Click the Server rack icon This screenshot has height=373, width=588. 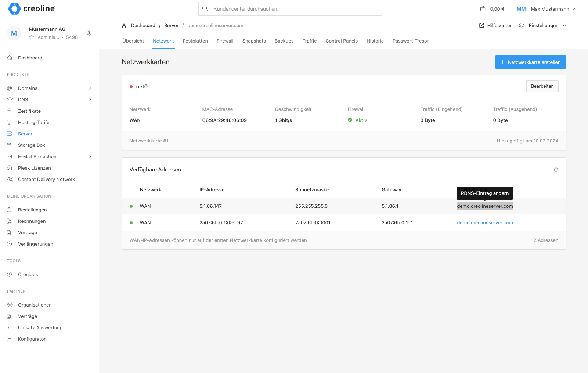10,134
